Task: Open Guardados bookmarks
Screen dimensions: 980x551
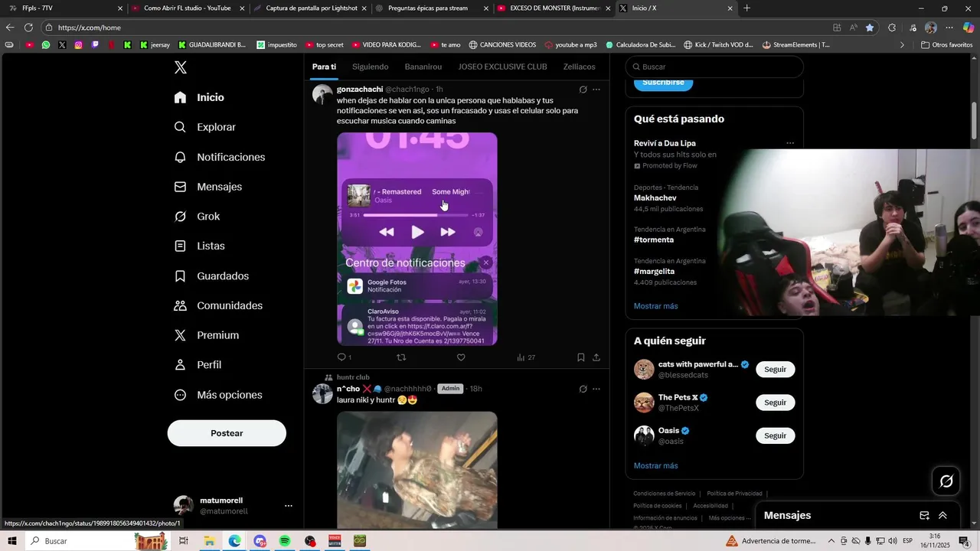Action: coord(211,276)
